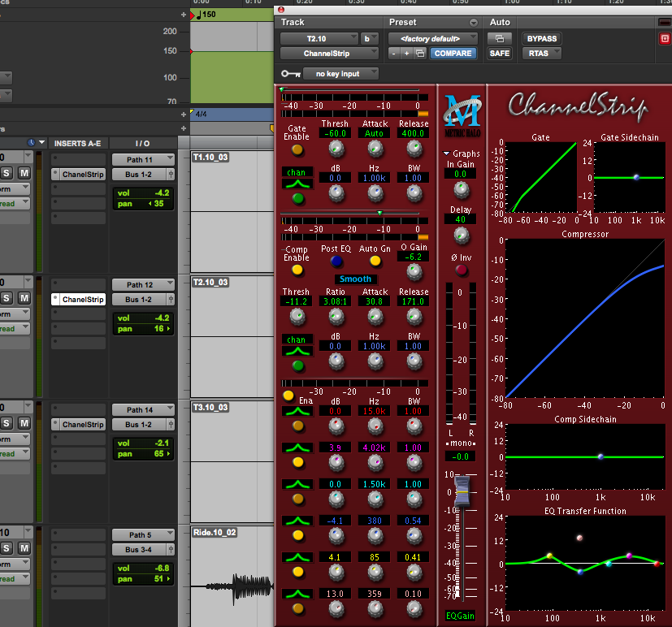Viewport: 672px width, 627px height.
Task: Open the ChannelStrip plugin selector dropdown
Action: (x=329, y=53)
